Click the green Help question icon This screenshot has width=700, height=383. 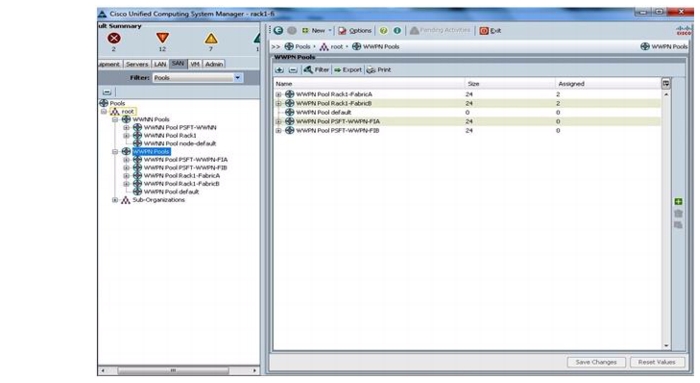[x=383, y=30]
